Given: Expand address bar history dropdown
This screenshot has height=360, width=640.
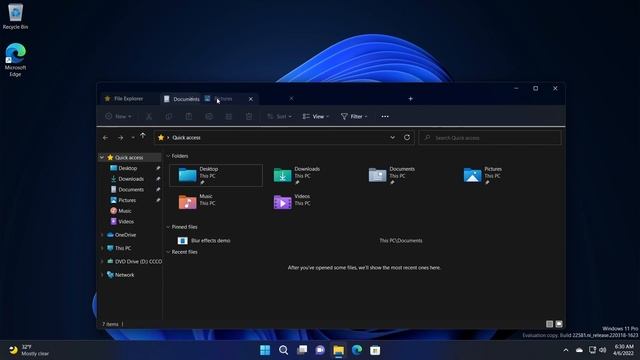Looking at the screenshot, I should 392,138.
